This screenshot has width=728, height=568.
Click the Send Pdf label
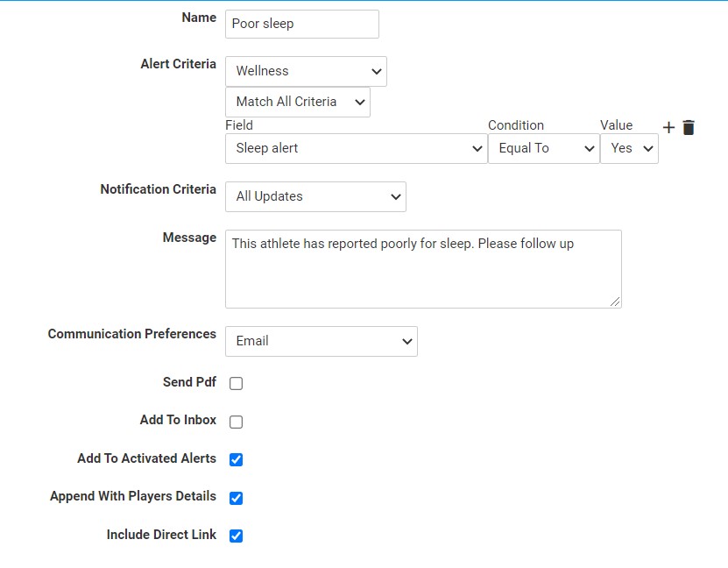[189, 382]
